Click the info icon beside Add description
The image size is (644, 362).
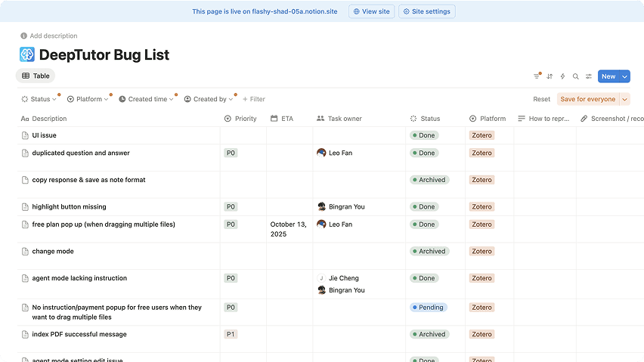point(24,36)
